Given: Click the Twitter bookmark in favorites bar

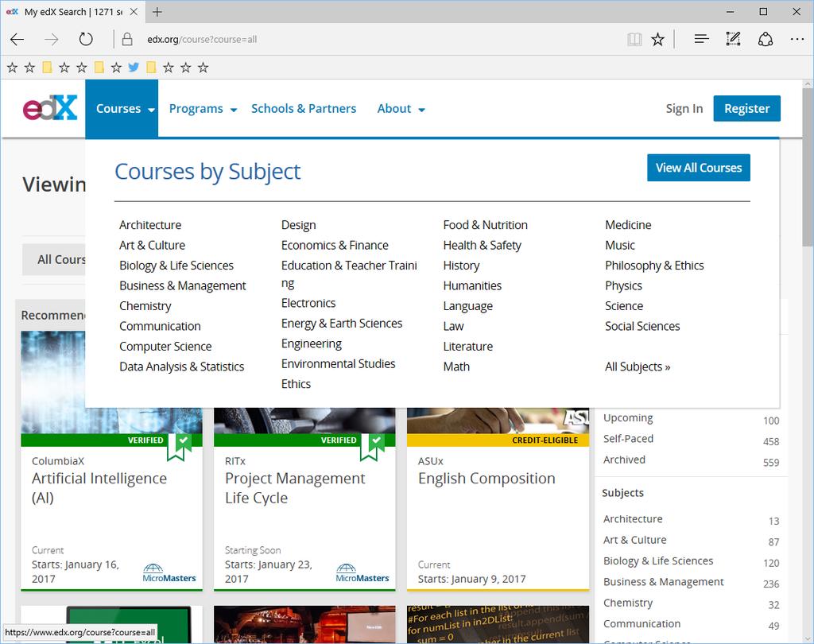Looking at the screenshot, I should point(134,67).
